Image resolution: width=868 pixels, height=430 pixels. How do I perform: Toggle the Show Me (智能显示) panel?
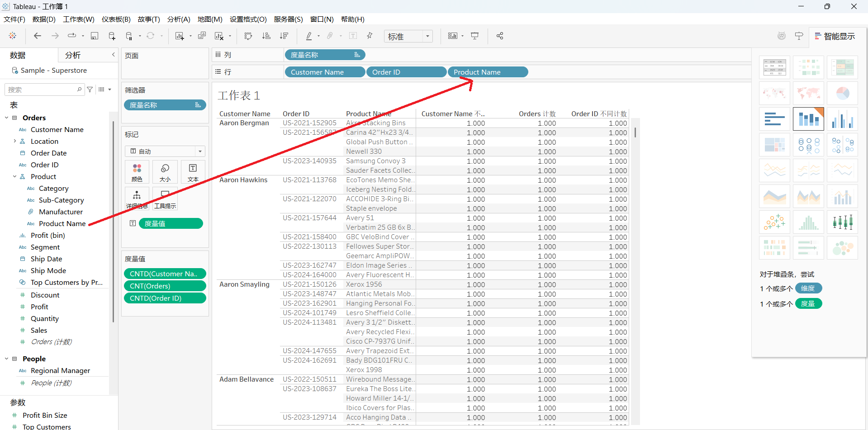[x=835, y=36]
